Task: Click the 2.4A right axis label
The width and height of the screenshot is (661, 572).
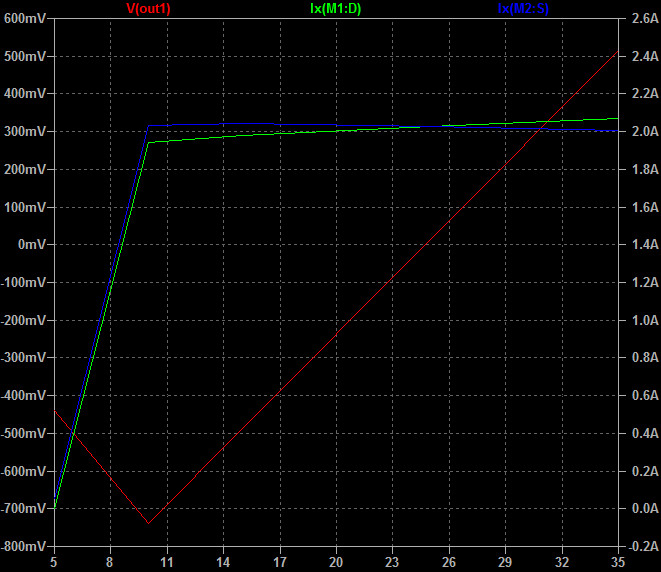Action: point(645,56)
